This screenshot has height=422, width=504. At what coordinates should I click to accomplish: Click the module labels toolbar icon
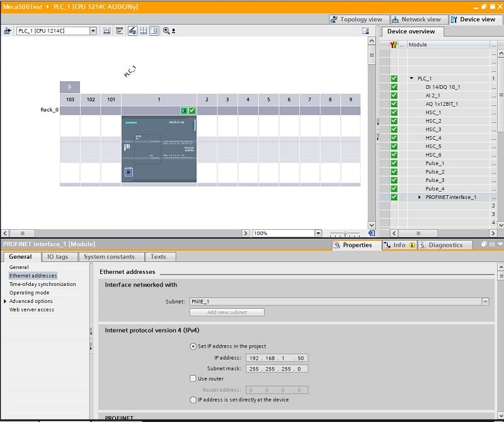click(120, 31)
